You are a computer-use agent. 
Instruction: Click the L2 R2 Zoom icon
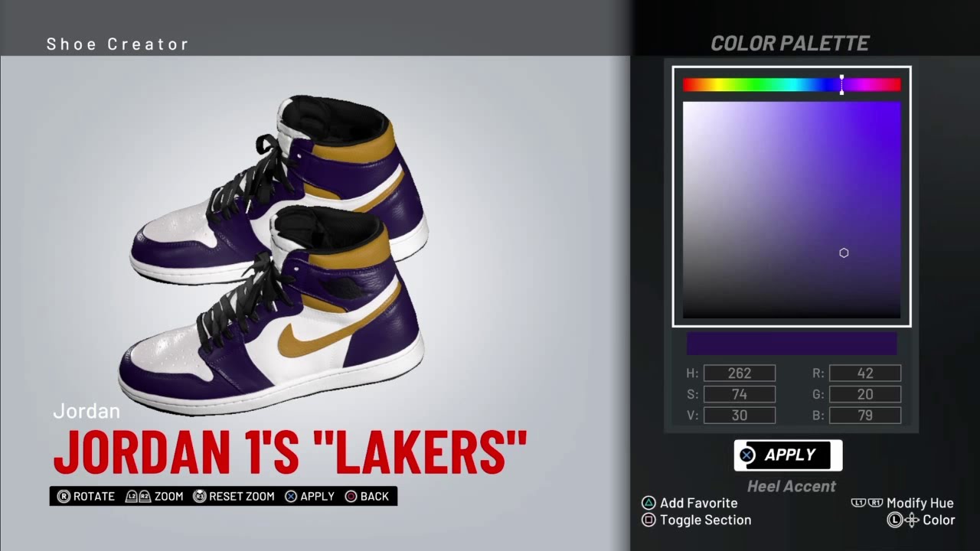(138, 497)
